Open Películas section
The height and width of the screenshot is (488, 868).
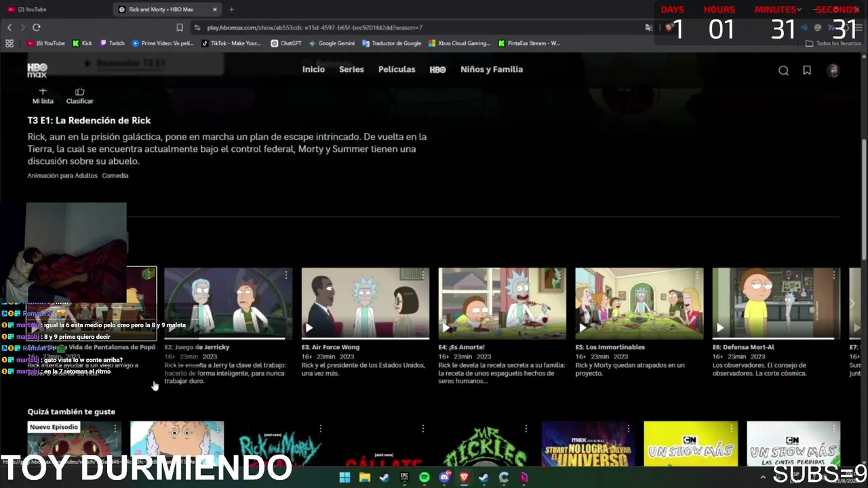point(397,69)
